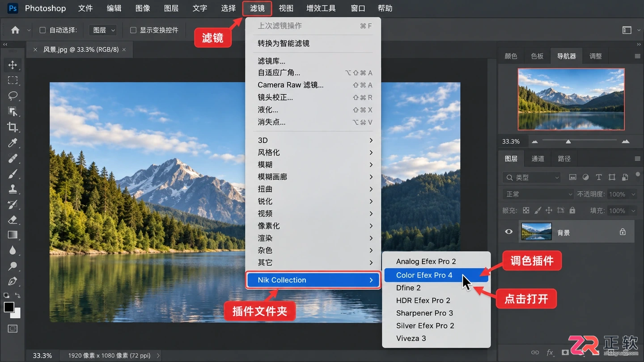644x362 pixels.
Task: Choose 液化 menu item
Action: tap(313, 110)
